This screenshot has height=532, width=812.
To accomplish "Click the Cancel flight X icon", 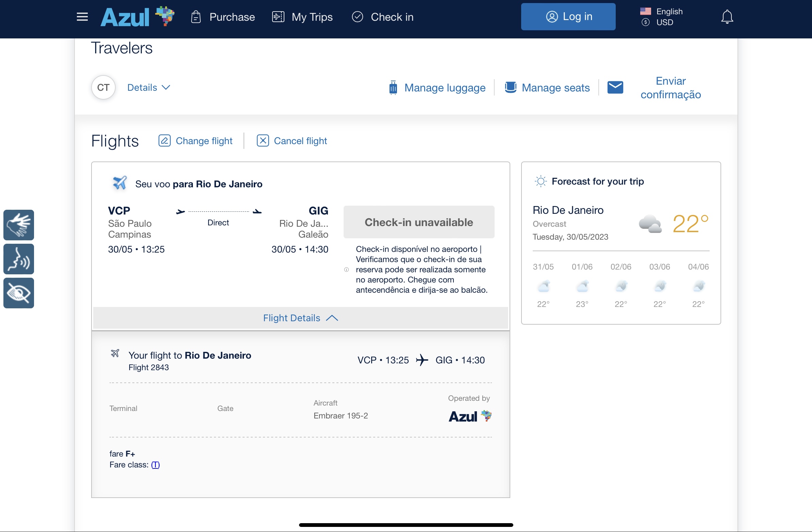I will tap(263, 140).
